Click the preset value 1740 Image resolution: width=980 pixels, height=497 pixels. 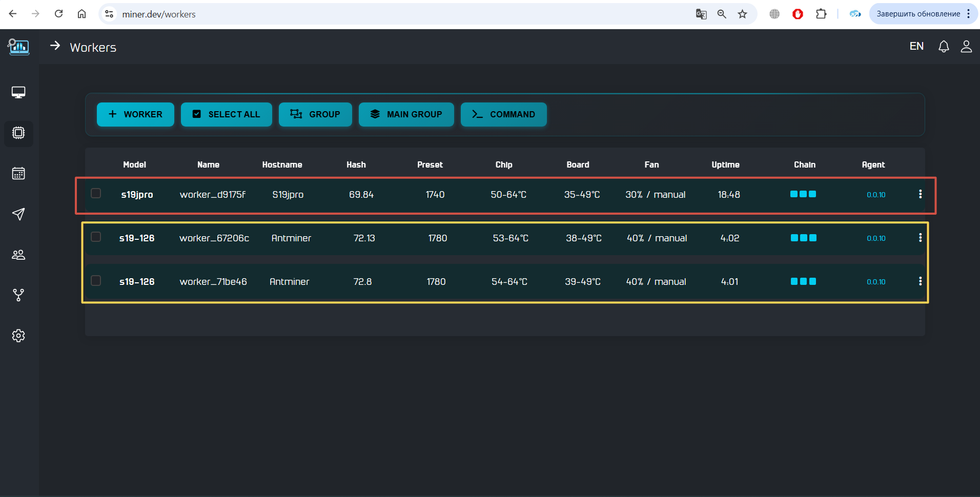pyautogui.click(x=435, y=195)
